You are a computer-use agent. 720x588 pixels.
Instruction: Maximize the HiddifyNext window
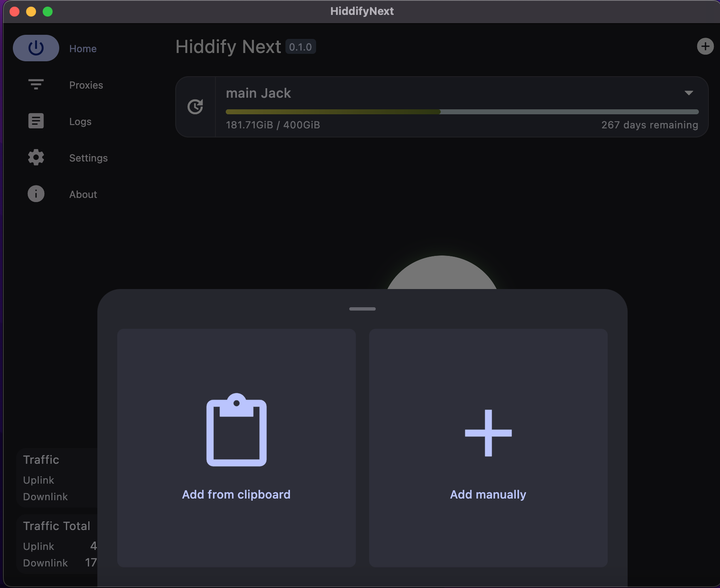click(47, 11)
